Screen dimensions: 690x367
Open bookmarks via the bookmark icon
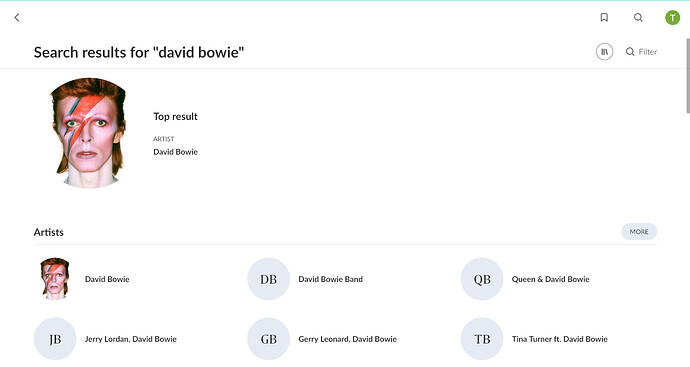(x=604, y=17)
